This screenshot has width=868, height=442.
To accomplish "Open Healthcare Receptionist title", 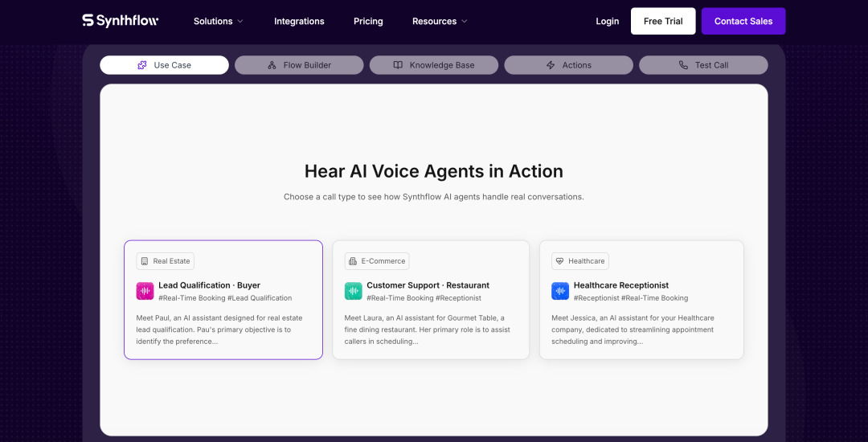I will [621, 285].
